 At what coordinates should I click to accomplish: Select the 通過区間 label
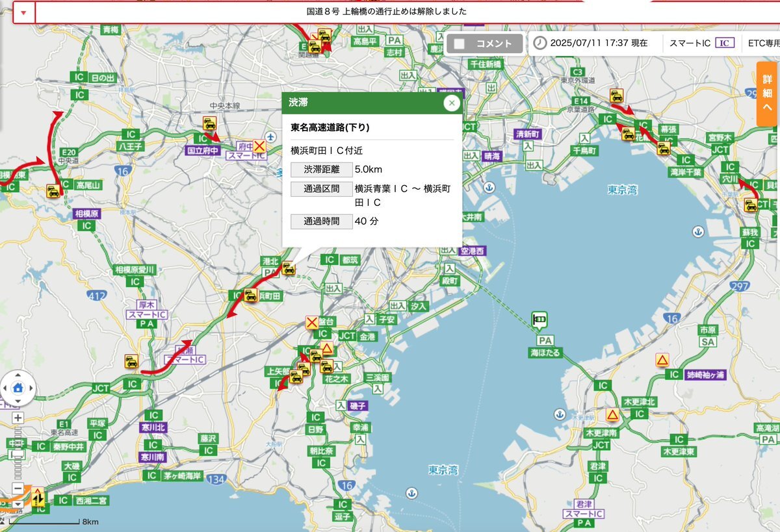(321, 189)
